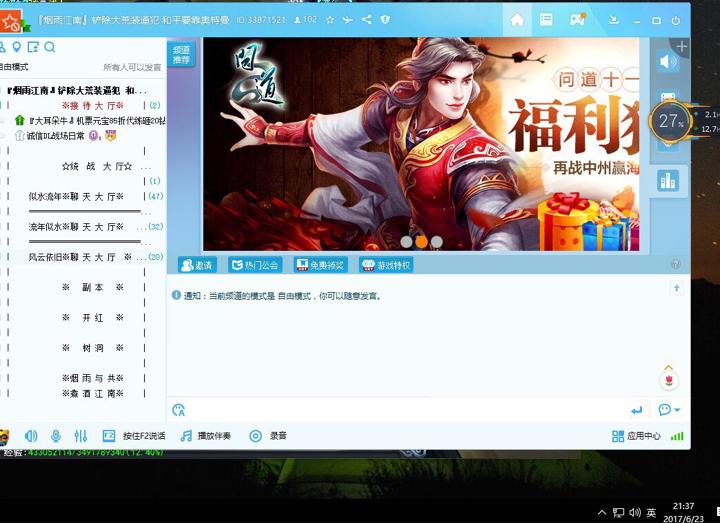Click the send enter arrow icon
The height and width of the screenshot is (523, 720).
pyautogui.click(x=636, y=410)
